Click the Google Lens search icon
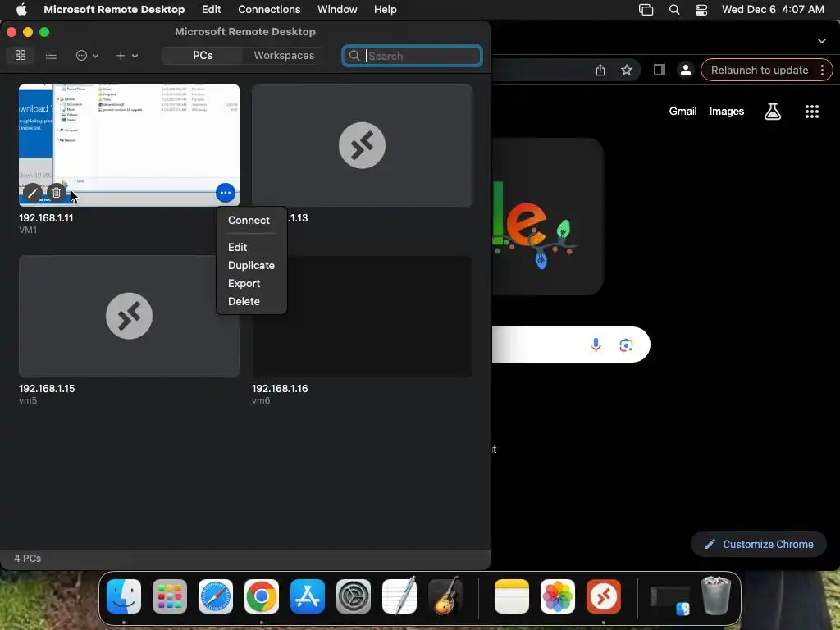The width and height of the screenshot is (840, 630). pyautogui.click(x=626, y=345)
